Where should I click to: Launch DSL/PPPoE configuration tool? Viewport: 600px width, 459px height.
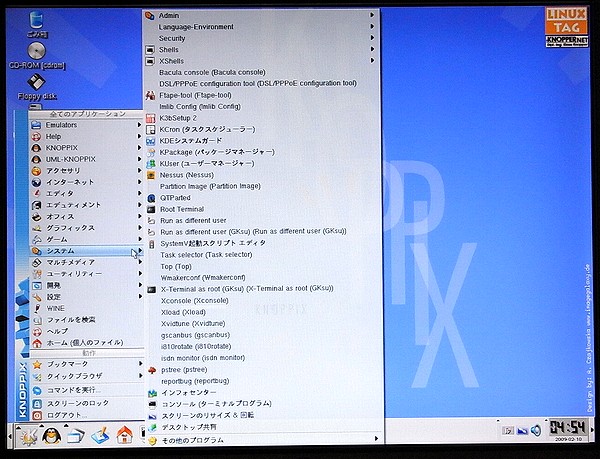258,83
